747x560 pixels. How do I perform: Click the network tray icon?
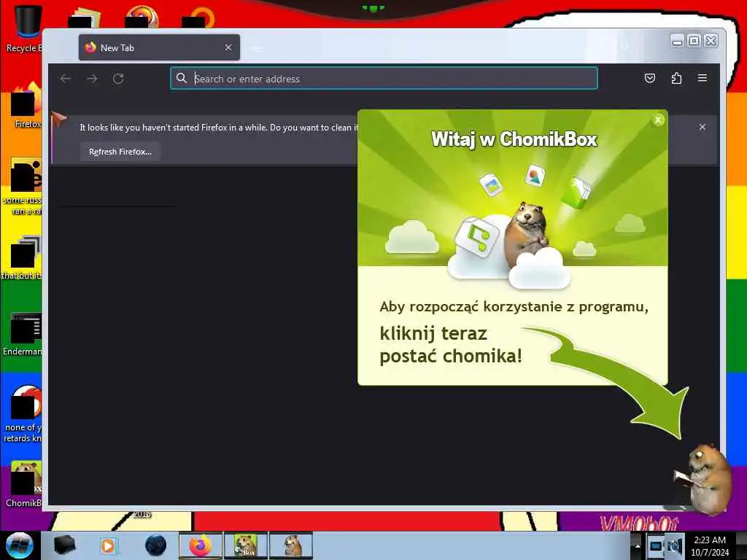(656, 545)
